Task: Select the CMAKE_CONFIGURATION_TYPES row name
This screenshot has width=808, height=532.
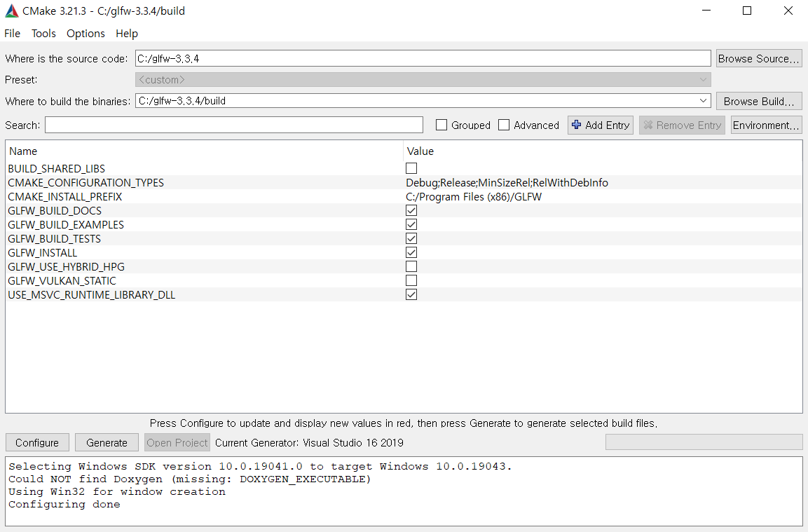Action: tap(86, 182)
